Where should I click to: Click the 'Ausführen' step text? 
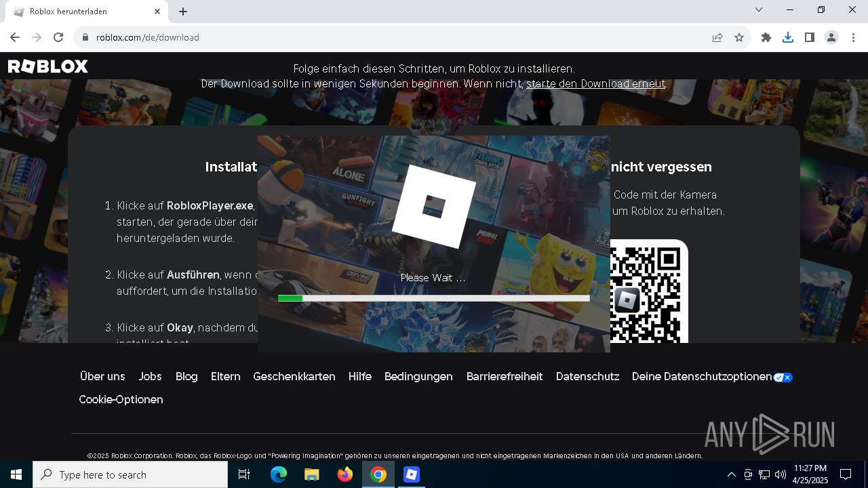(193, 274)
